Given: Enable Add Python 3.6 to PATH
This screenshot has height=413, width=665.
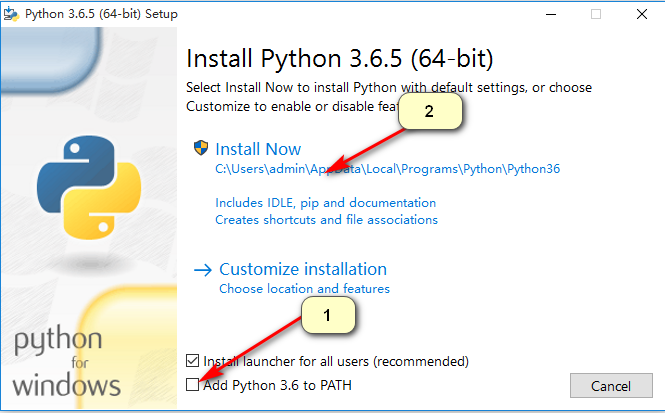Looking at the screenshot, I should point(193,385).
